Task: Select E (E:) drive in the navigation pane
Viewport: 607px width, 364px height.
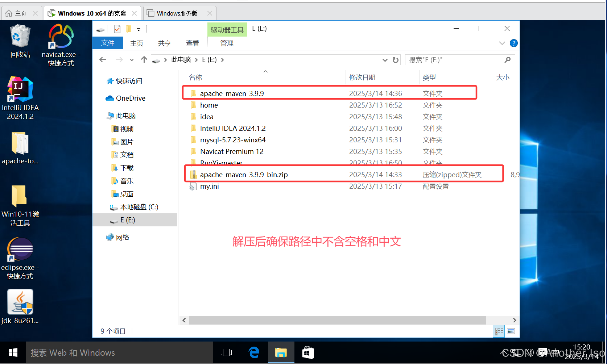Action: (135, 220)
